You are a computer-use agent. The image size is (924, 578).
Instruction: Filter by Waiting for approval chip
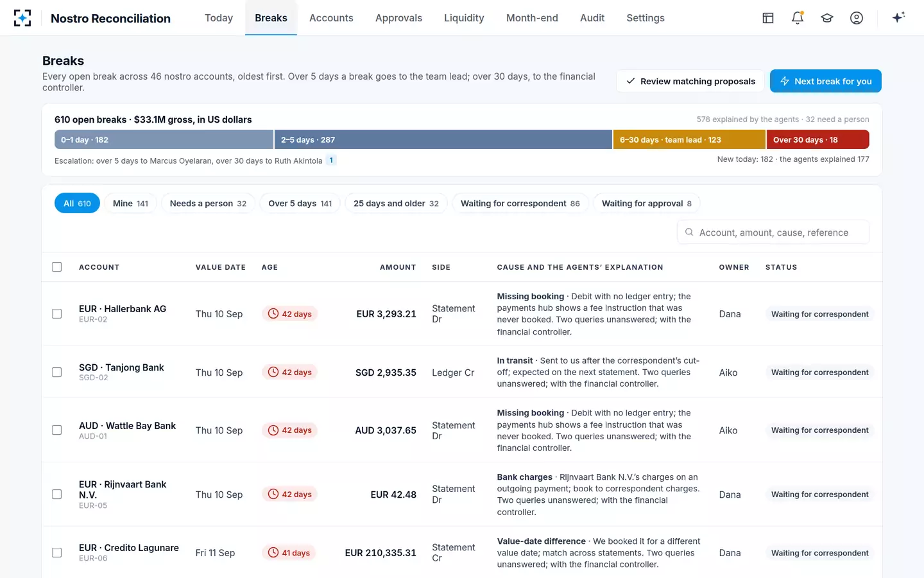pyautogui.click(x=647, y=204)
